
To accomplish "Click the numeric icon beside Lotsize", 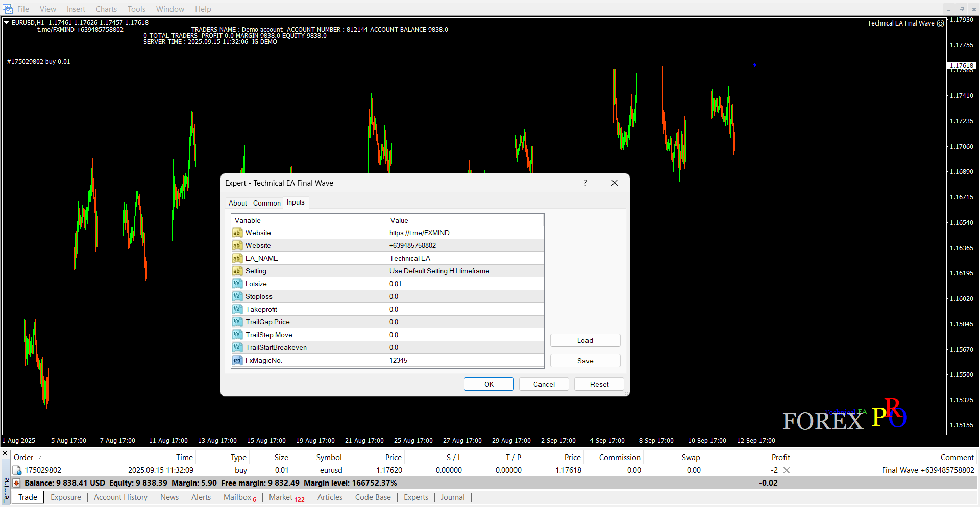I will click(x=237, y=284).
